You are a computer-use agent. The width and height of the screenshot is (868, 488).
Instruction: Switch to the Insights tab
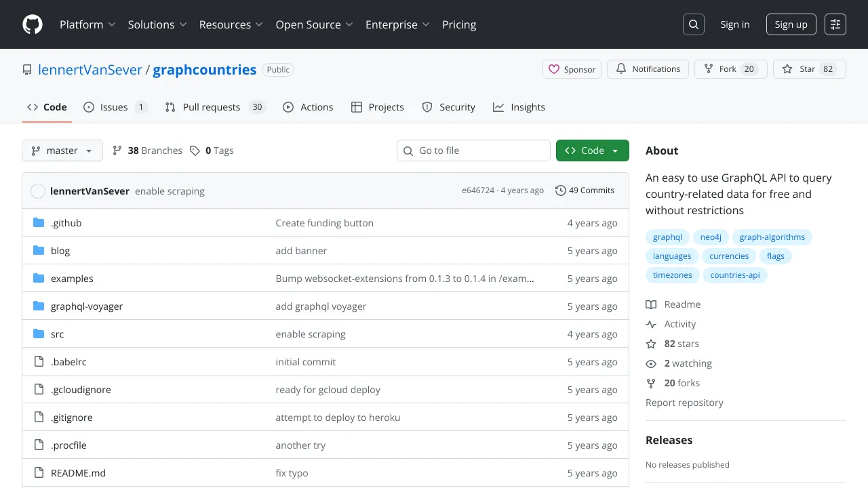519,107
